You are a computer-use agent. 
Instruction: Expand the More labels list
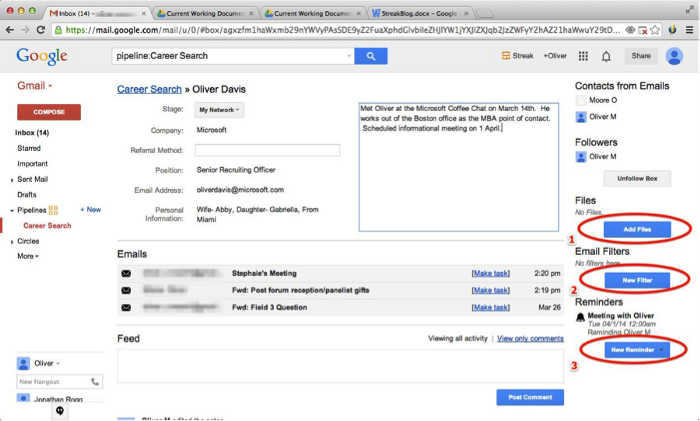pos(28,256)
